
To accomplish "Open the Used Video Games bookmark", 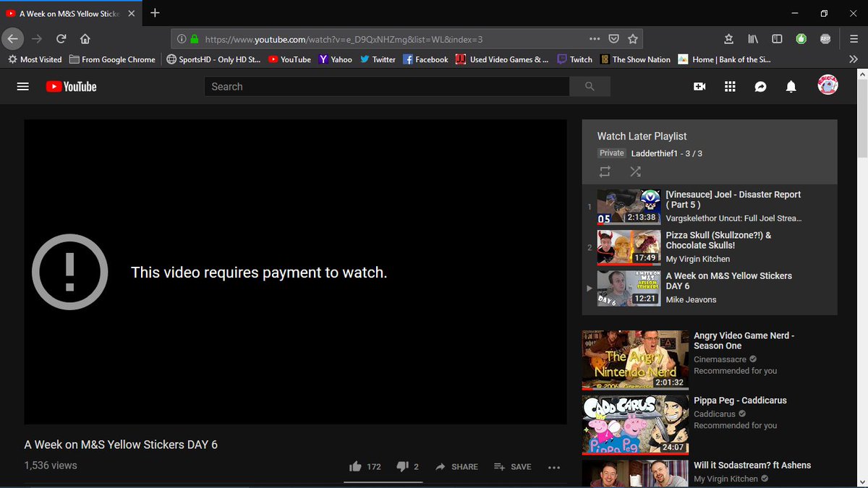I will (x=501, y=59).
